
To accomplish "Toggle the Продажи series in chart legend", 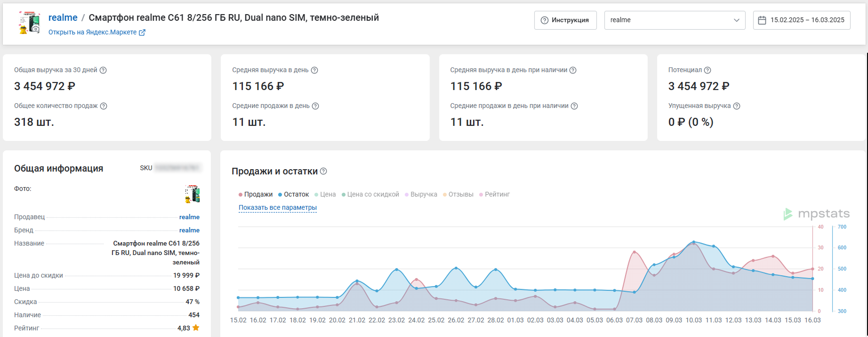I will [x=256, y=194].
